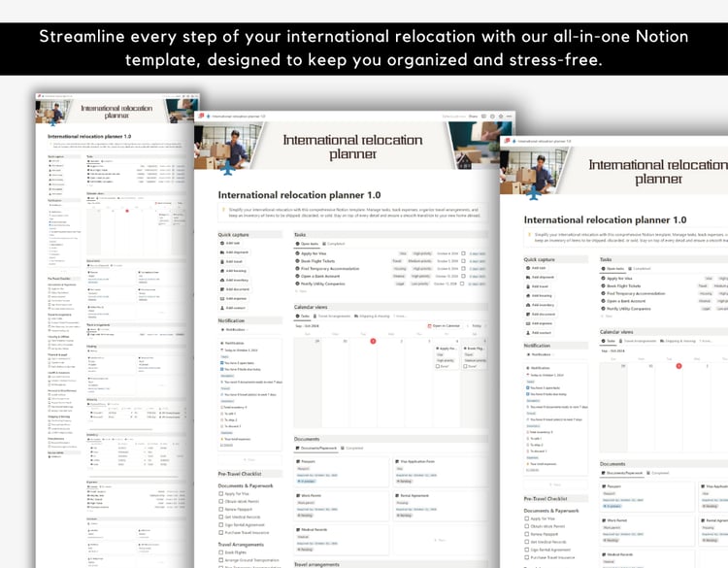Viewport: 728px width, 568px height.
Task: Check Obtain Work Permit in middle window checklist
Action: (221, 502)
